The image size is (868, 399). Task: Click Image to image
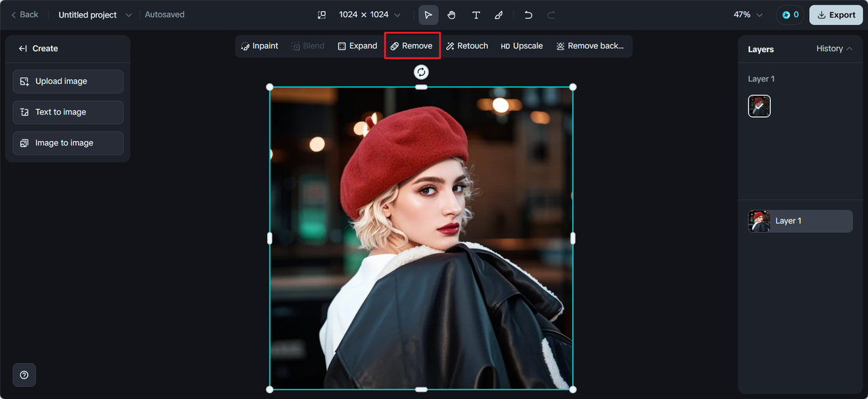pyautogui.click(x=68, y=143)
